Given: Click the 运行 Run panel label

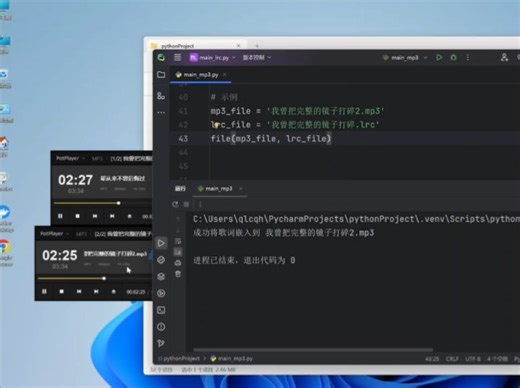Looking at the screenshot, I should (180, 189).
